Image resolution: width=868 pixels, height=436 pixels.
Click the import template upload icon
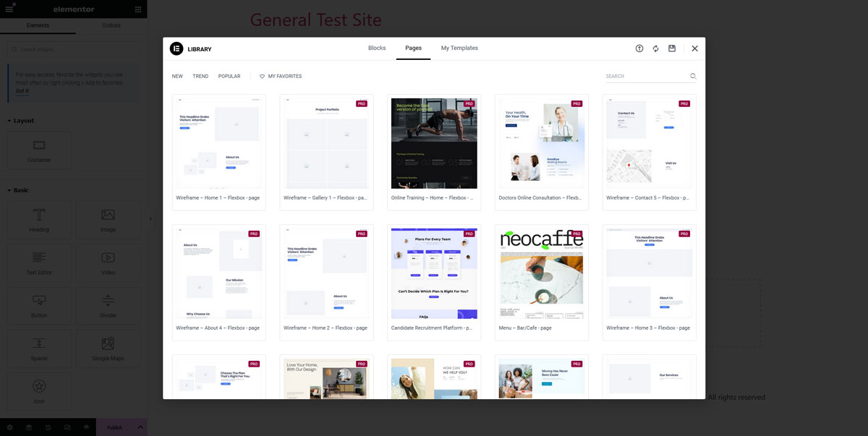click(x=639, y=48)
